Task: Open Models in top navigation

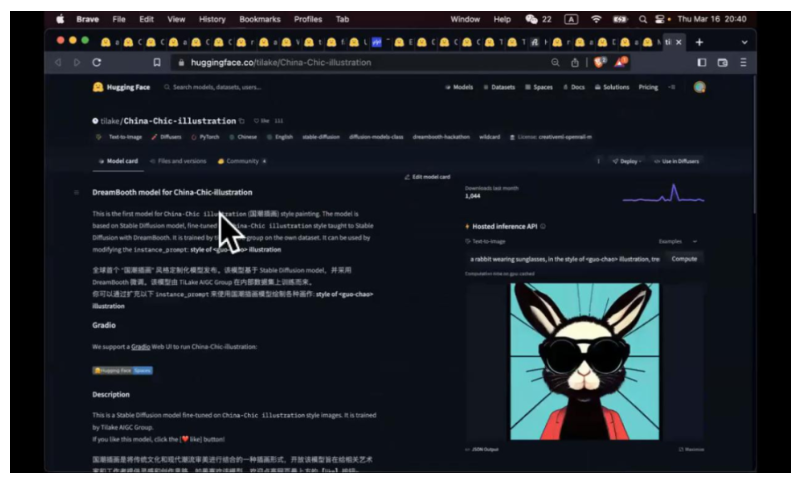Action: coord(459,87)
